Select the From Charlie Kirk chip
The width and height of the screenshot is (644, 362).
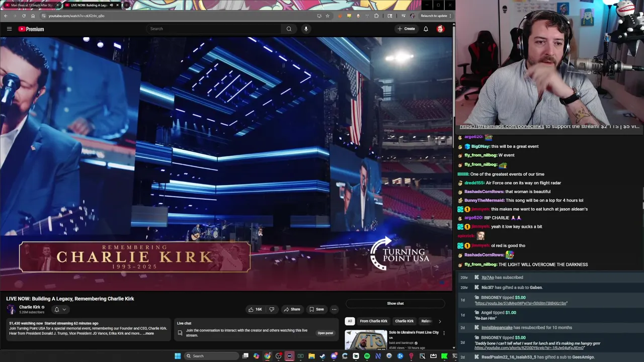(374, 321)
